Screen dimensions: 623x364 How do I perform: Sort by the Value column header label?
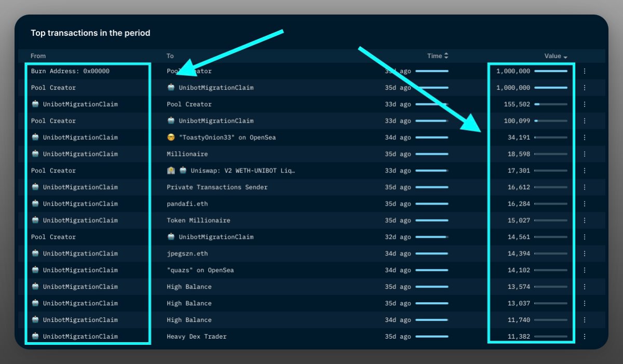[x=552, y=56]
